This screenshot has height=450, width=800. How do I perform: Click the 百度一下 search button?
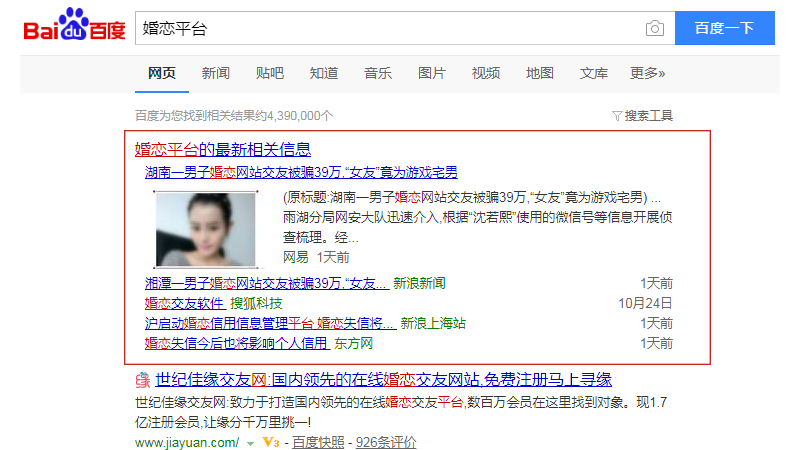724,28
